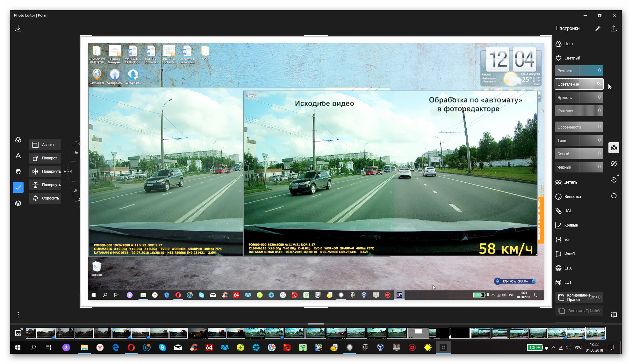Viewport: 632px width, 364px height.
Task: Click the Аспект aspect ratio button
Action: 45,145
